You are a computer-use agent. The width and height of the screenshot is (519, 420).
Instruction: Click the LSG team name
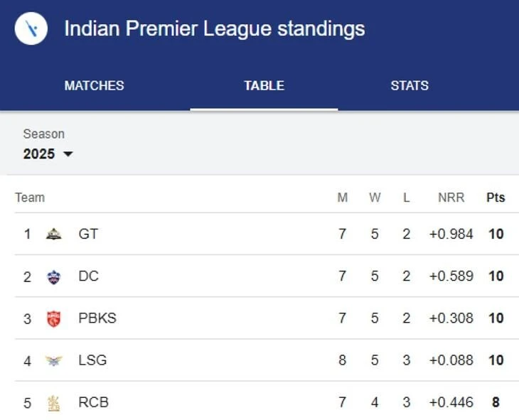[x=92, y=360]
